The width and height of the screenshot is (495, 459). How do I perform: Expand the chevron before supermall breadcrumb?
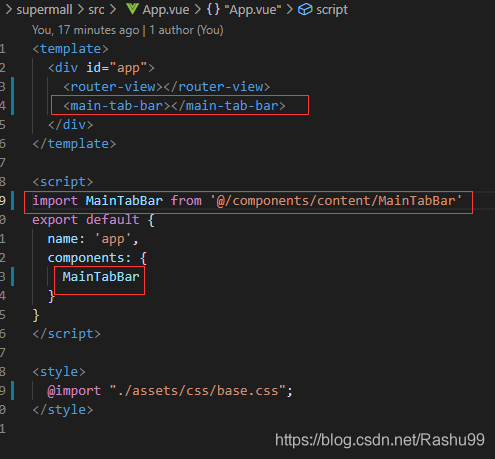point(9,9)
